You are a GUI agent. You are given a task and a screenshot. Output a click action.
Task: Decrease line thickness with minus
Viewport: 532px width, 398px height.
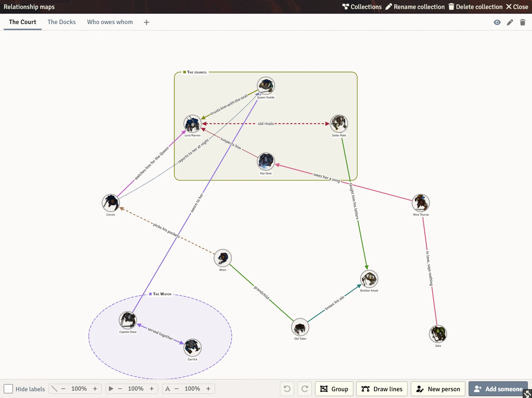(x=63, y=389)
